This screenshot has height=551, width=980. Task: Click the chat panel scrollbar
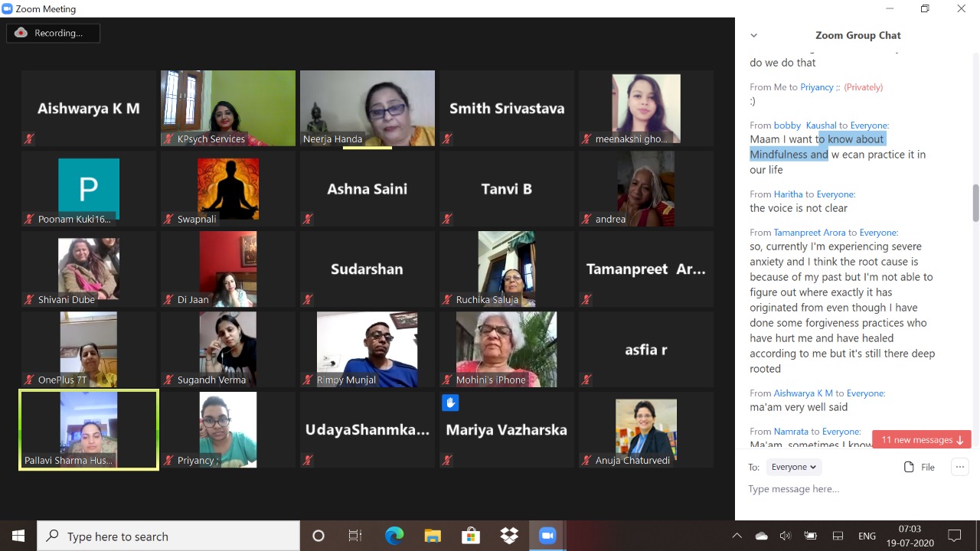975,202
